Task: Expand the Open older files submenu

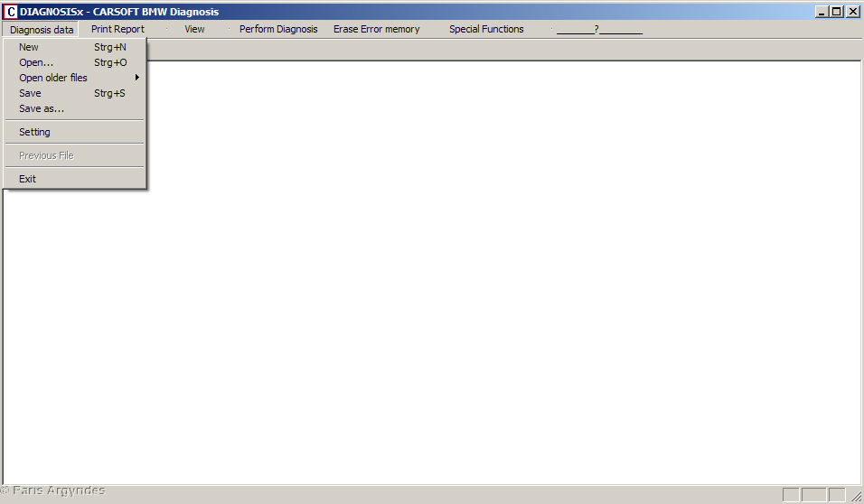Action: click(74, 79)
